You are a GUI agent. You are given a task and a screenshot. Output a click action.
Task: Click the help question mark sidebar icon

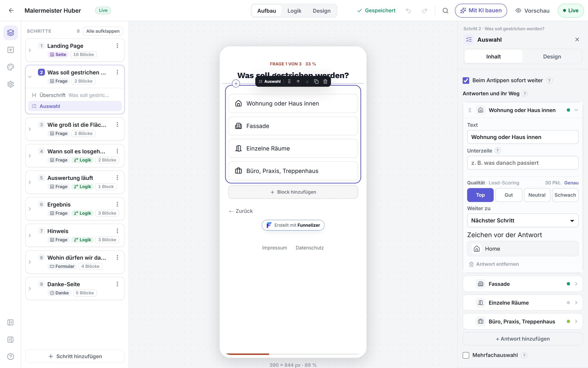10,357
